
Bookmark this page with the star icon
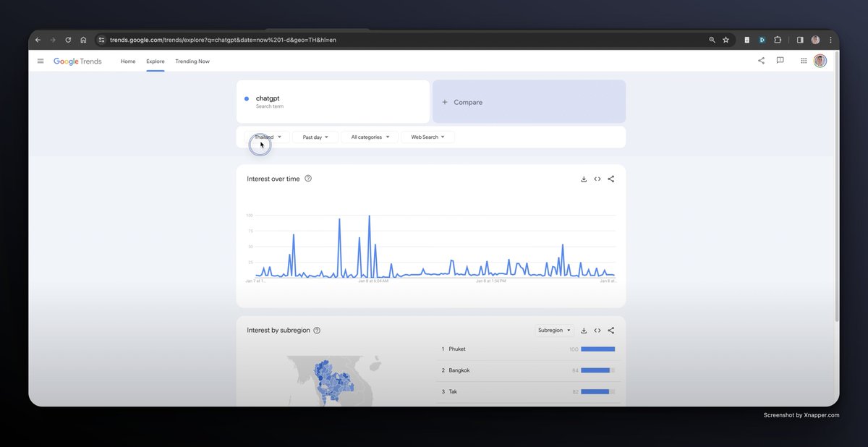(726, 40)
